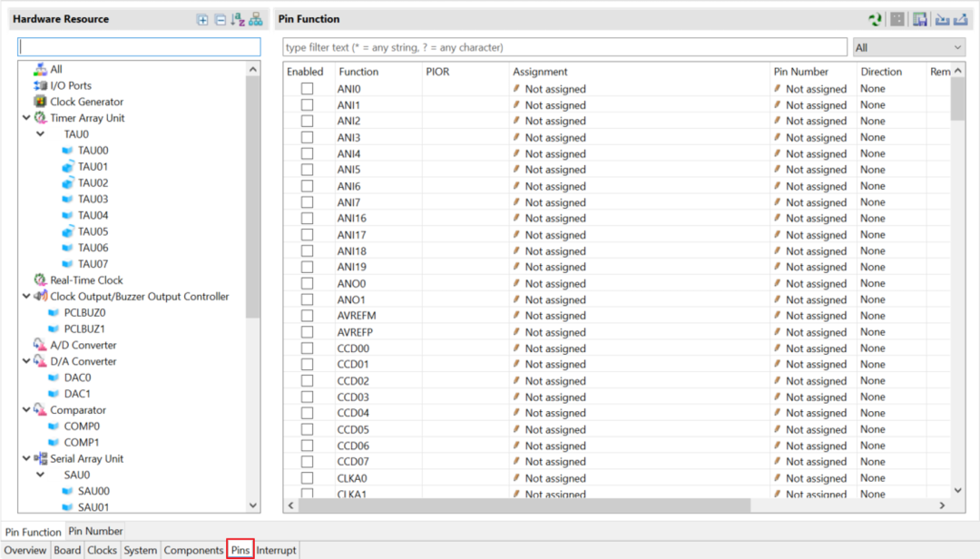Collapse the Serial Array Unit node
Image resolution: width=980 pixels, height=559 pixels.
[x=26, y=458]
